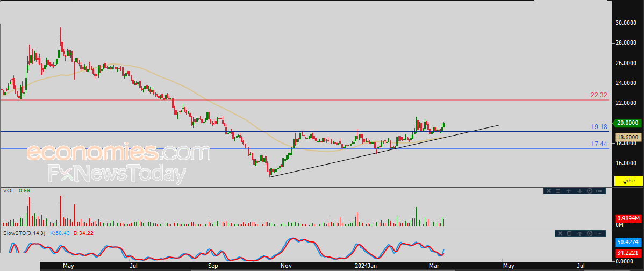Maximize the SlowSTO indicator panel
The image size is (644, 271).
click(x=569, y=233)
